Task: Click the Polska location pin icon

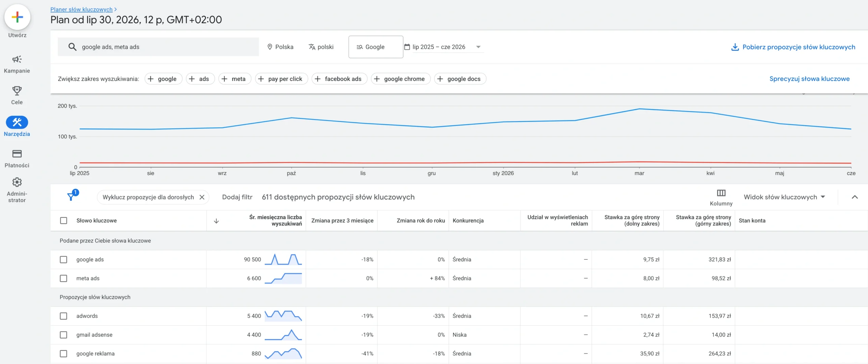Action: tap(270, 47)
